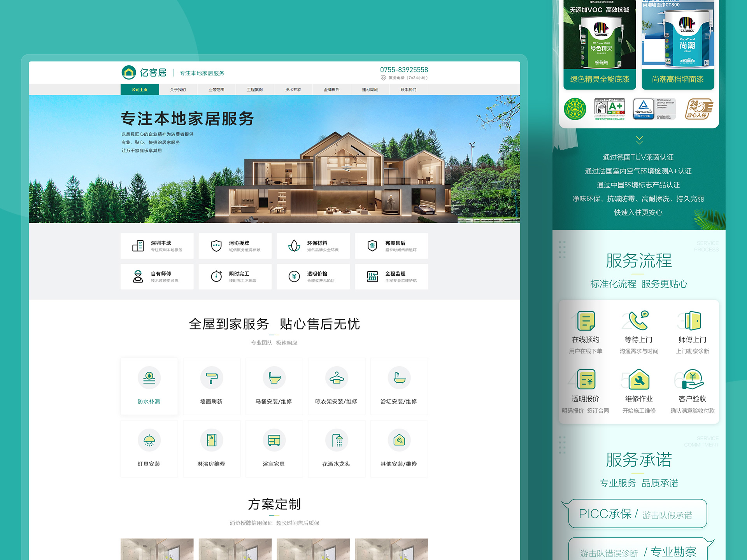Image resolution: width=747 pixels, height=560 pixels.
Task: Click the 完美售后 badge icon
Action: click(372, 246)
